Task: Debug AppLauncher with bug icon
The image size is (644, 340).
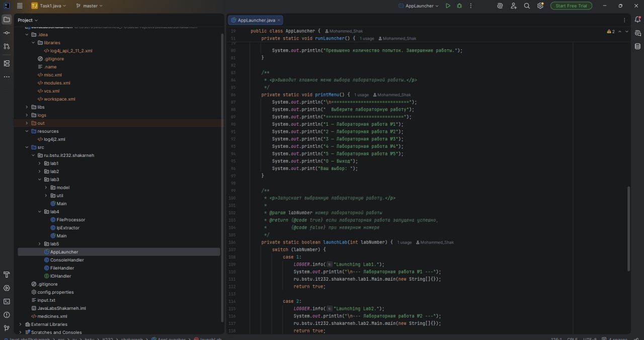Action: coord(459,6)
